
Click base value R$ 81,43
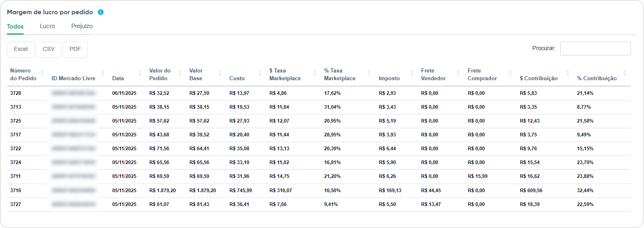[199, 204]
